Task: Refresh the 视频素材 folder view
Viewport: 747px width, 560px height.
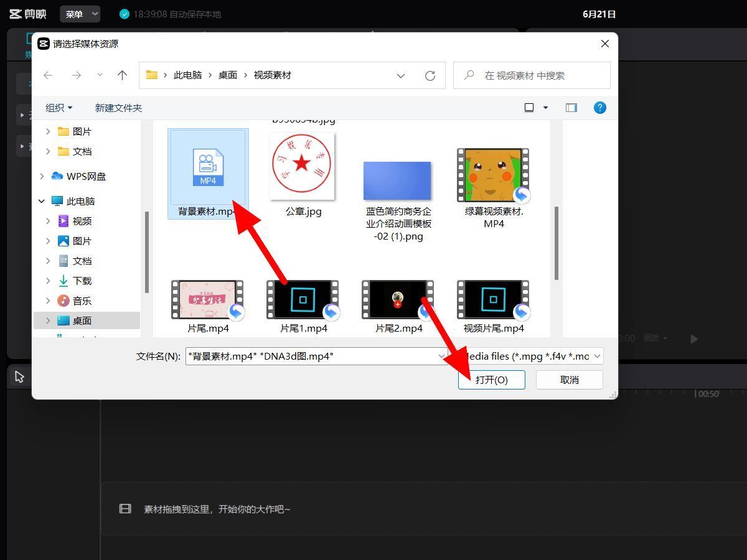Action: click(x=430, y=75)
